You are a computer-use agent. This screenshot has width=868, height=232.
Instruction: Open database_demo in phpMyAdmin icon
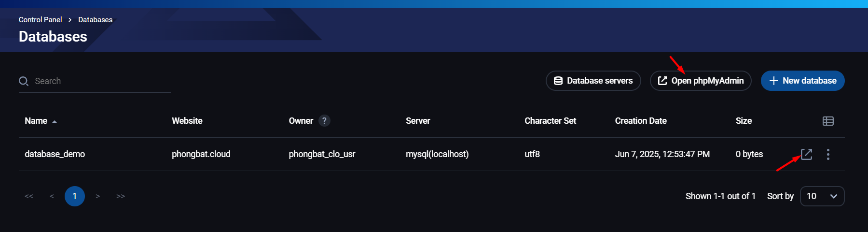[806, 154]
